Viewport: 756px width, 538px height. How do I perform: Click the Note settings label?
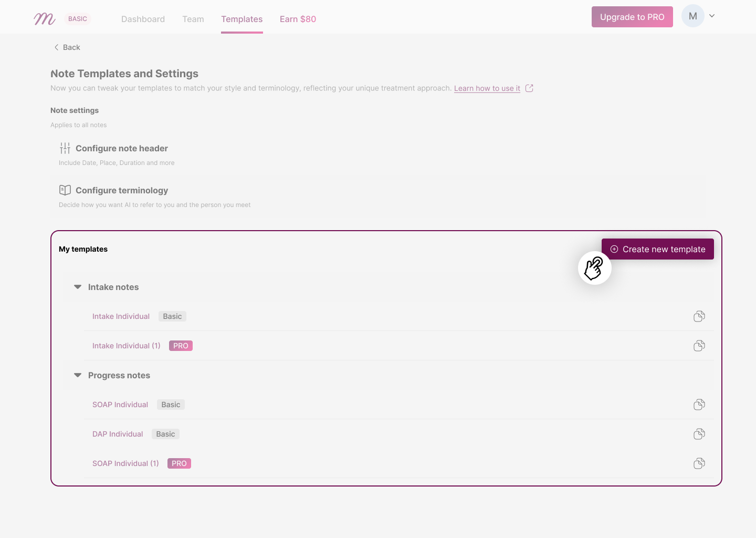pyautogui.click(x=75, y=110)
